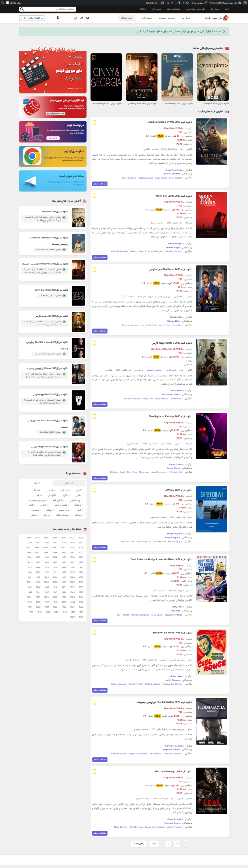Switch to the سینمایی category tab
Image resolution: width=248 pixels, height=868 pixels.
click(68, 482)
